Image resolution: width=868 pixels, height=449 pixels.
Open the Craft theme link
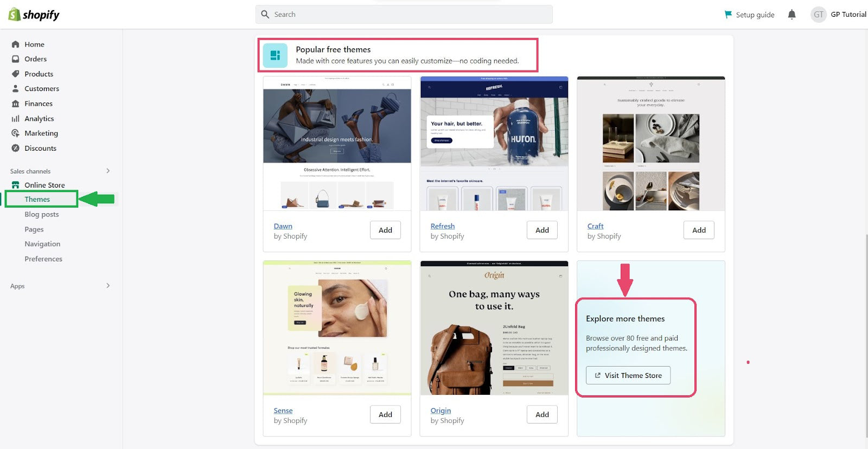(595, 226)
